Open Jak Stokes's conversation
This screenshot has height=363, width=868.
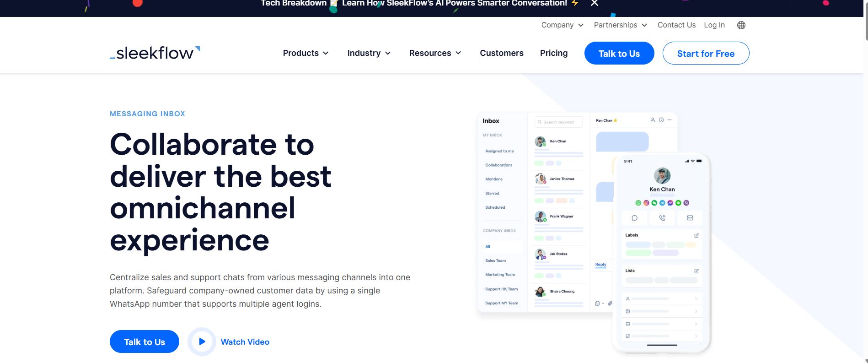click(559, 263)
